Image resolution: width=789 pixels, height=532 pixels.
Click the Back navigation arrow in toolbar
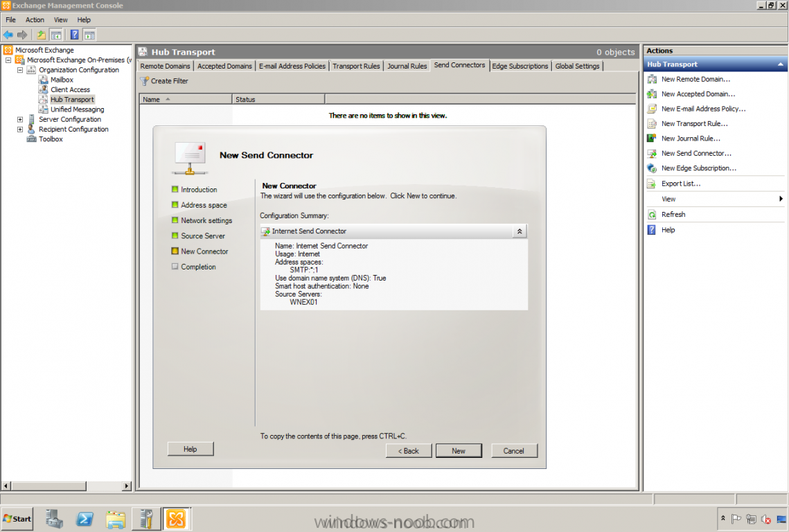click(x=8, y=35)
